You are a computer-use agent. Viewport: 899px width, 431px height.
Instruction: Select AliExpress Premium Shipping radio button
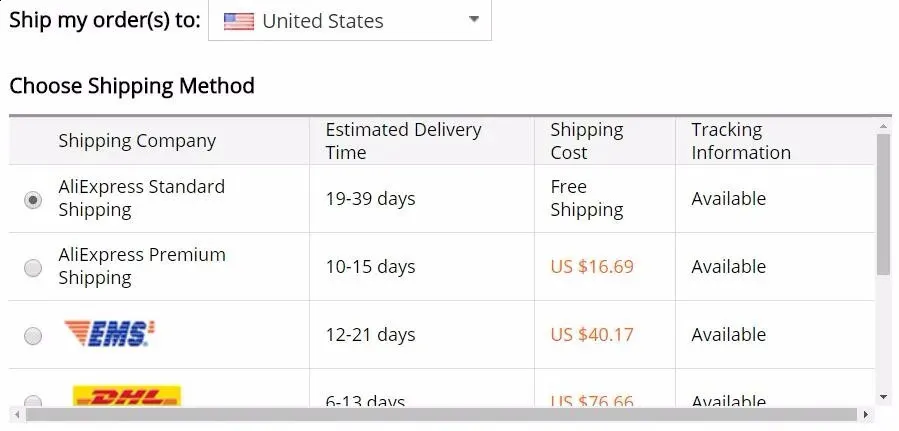33,268
